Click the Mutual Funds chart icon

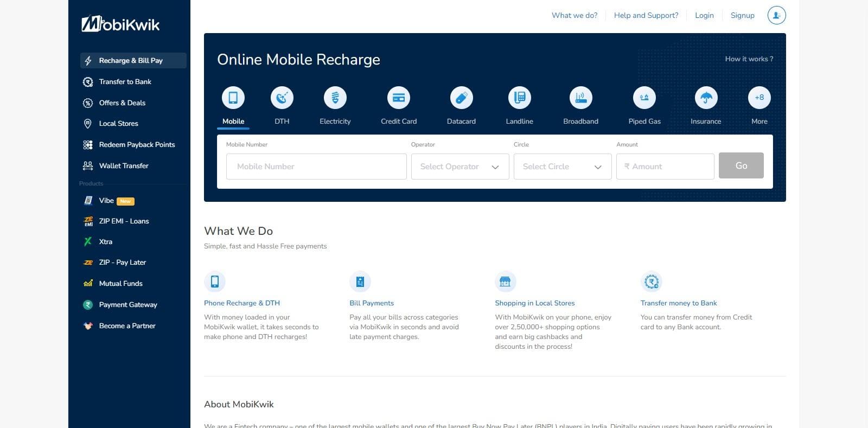(88, 283)
